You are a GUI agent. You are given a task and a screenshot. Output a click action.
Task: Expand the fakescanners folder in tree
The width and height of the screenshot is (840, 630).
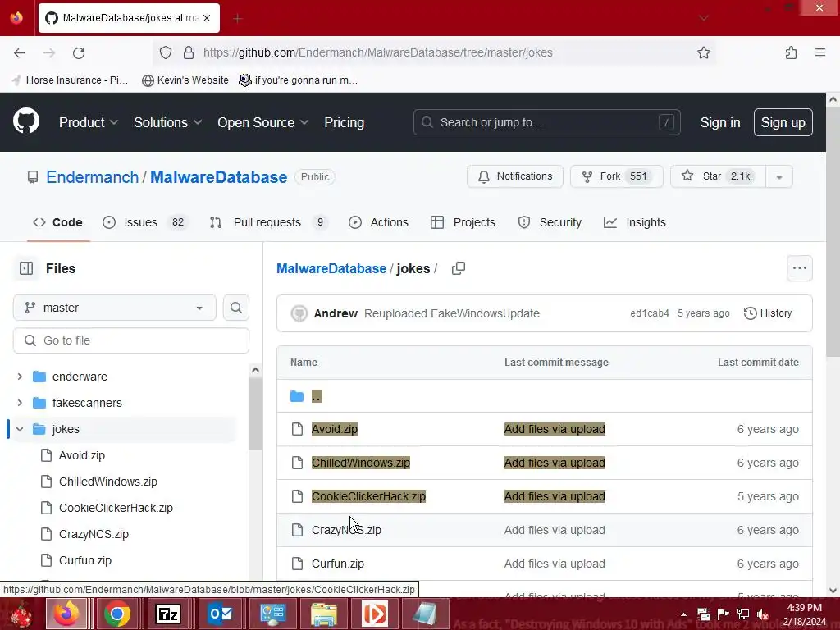tap(20, 403)
